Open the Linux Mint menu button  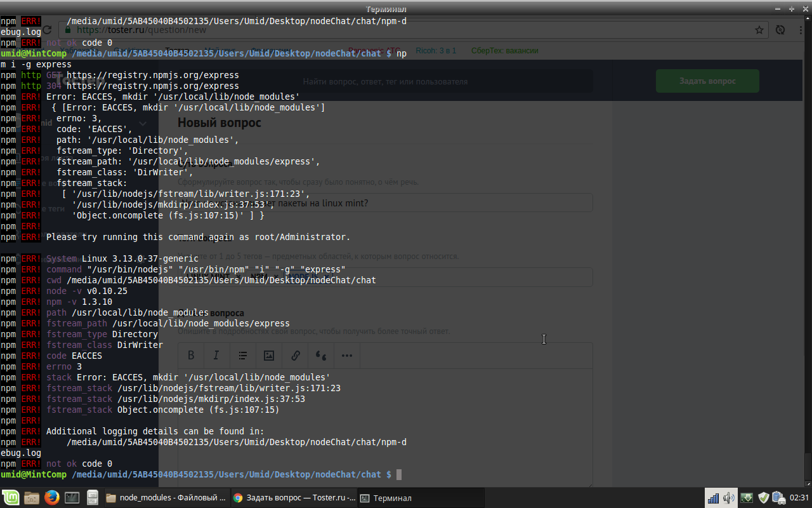11,498
